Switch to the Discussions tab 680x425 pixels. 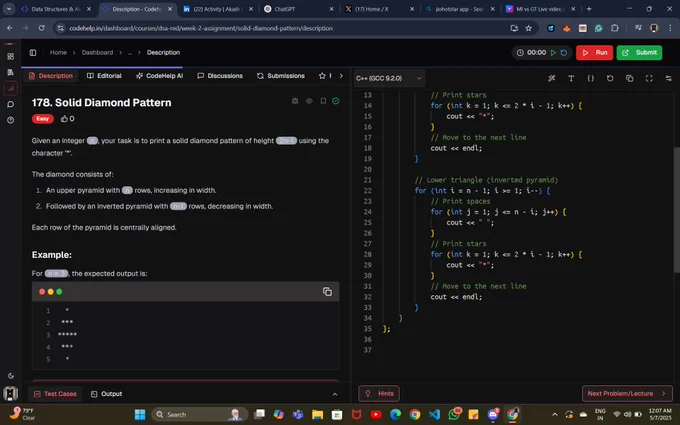pyautogui.click(x=220, y=76)
